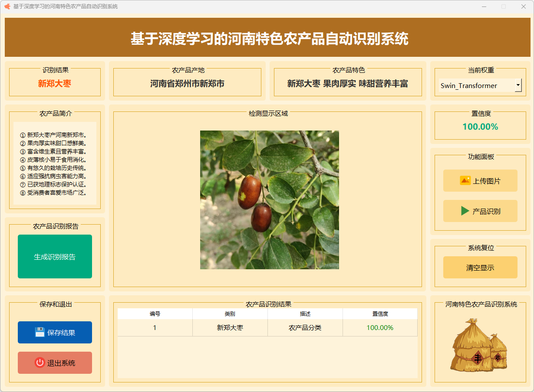Image resolution: width=534 pixels, height=392 pixels.
Task: Select the 新郑大枣 cell in results table
Action: click(230, 328)
